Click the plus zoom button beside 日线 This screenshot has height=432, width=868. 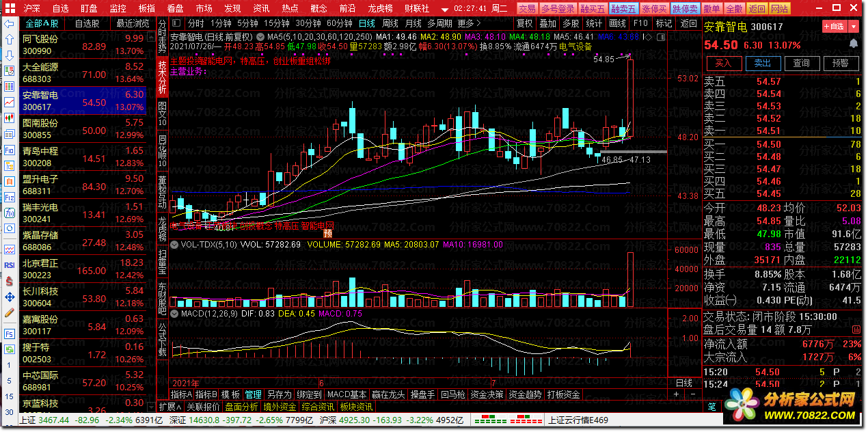[676, 394]
